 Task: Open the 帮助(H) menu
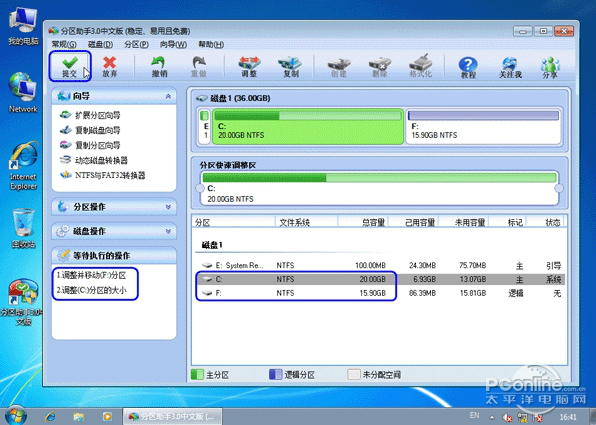(x=211, y=44)
